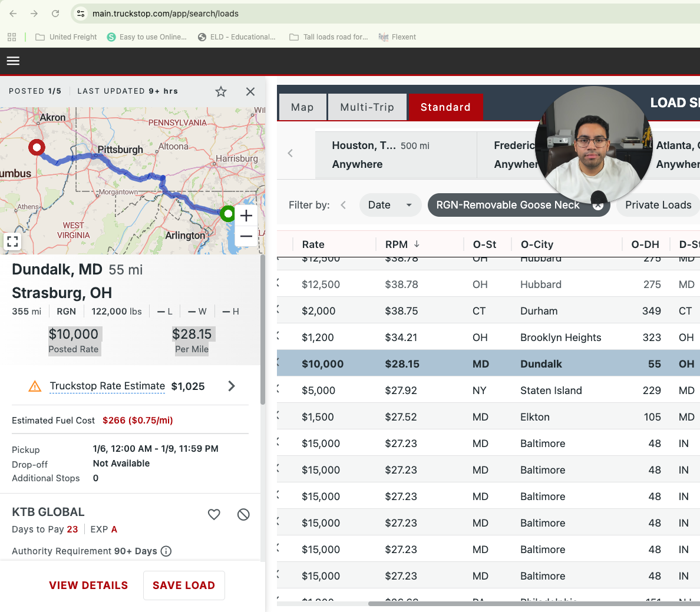The width and height of the screenshot is (700, 612).
Task: Expand the Truckstop Rate Estimate details
Action: [232, 386]
